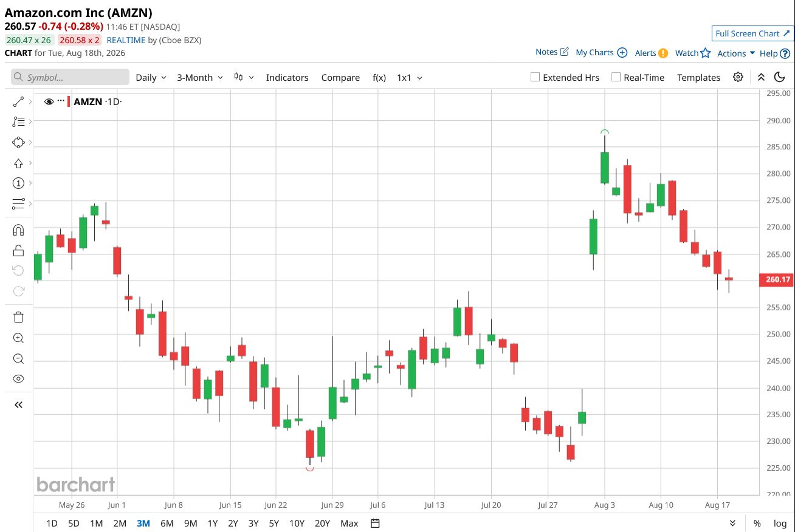Screen dimensions: 795x532
Task: Collapse the left drawing toolbar
Action: 18,405
